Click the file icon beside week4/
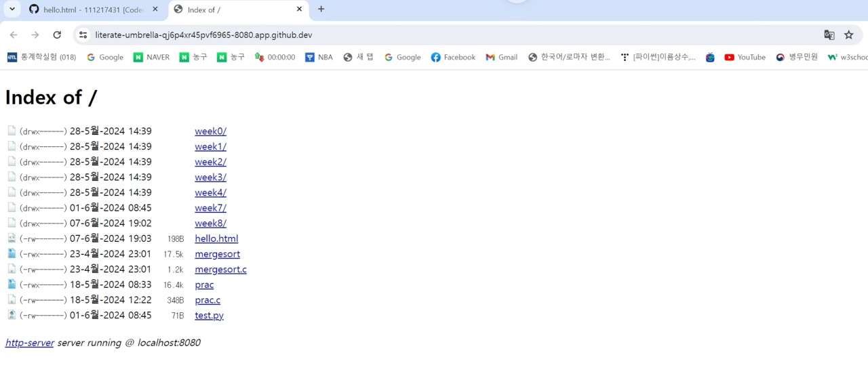This screenshot has height=380, width=868. pos(12,192)
